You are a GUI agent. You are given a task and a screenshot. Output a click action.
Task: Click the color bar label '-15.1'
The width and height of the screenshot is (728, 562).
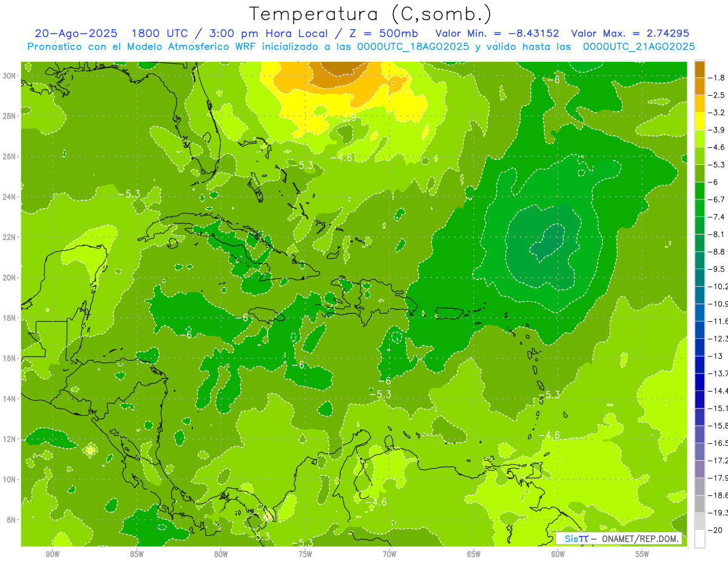tap(718, 408)
